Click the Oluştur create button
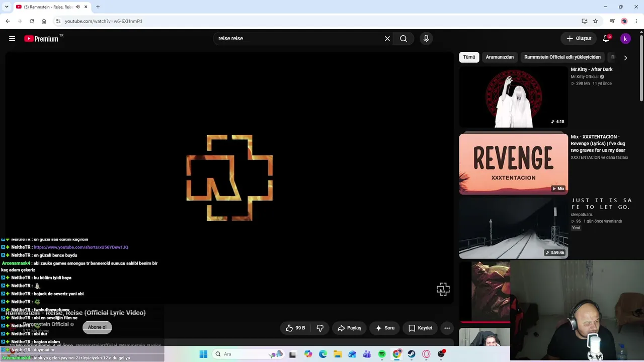Viewport: 644px width, 362px height. 579,39
